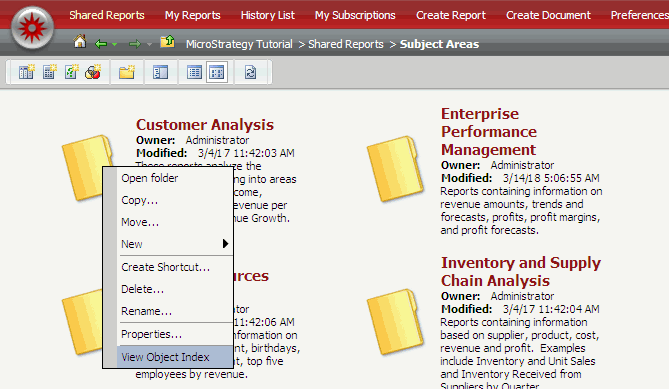Select View Object Index menu item
The height and width of the screenshot is (389, 669).
pyautogui.click(x=175, y=357)
